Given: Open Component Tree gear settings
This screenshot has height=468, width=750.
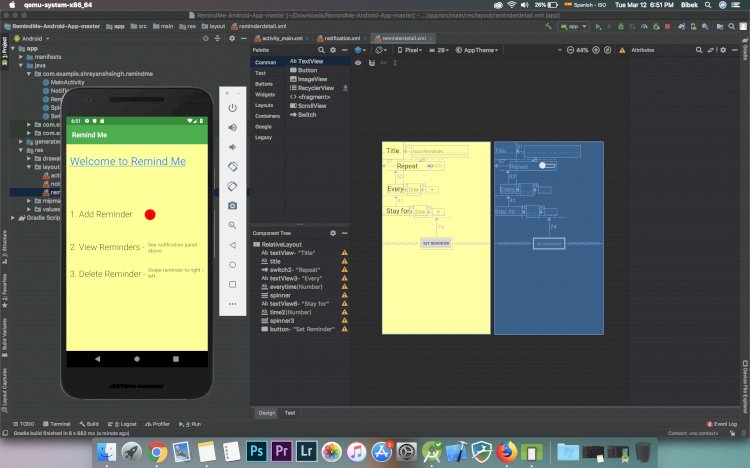Looking at the screenshot, I should coord(333,233).
